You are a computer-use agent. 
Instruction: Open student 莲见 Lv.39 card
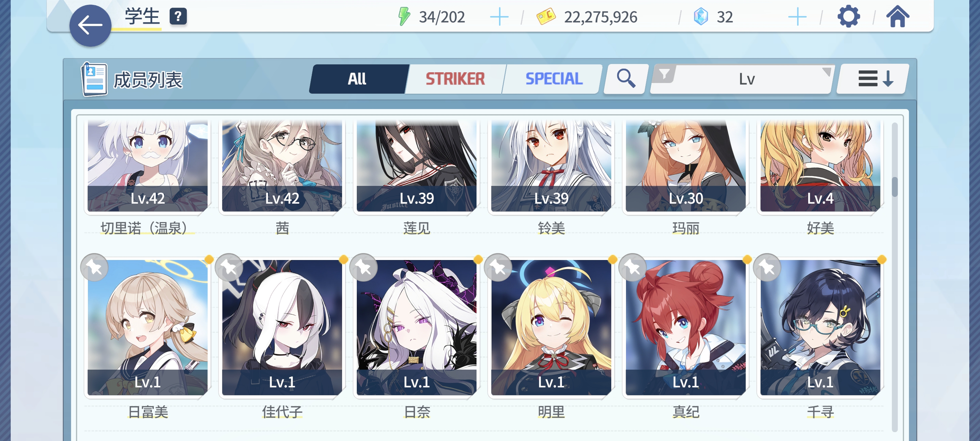pos(417,166)
